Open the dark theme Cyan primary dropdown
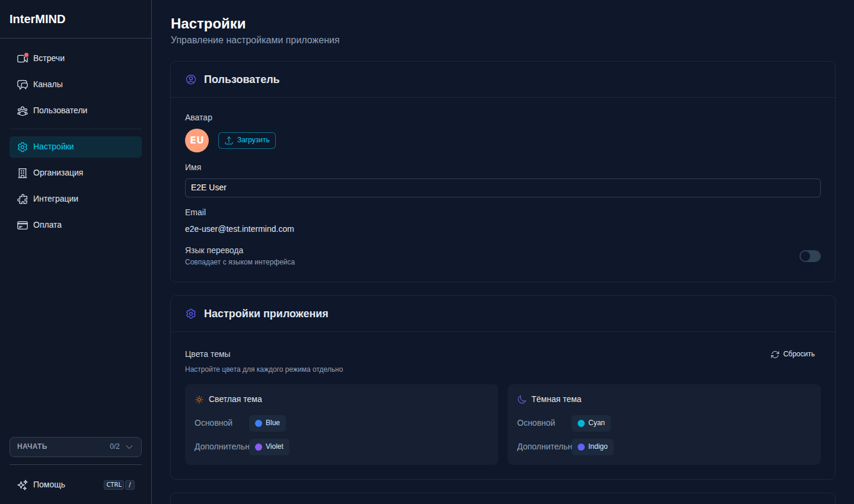This screenshot has height=504, width=854. point(591,423)
